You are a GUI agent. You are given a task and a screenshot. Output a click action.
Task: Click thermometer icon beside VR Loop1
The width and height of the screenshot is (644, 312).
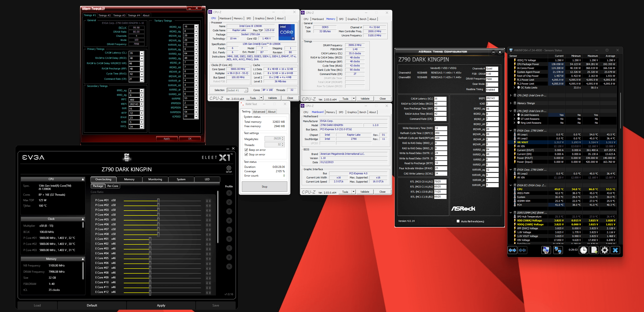coord(515,134)
